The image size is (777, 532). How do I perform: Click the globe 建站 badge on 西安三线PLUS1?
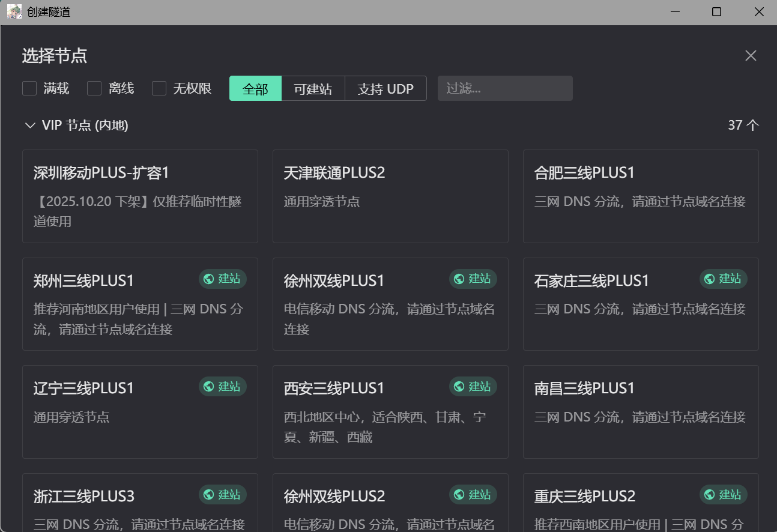pos(473,387)
